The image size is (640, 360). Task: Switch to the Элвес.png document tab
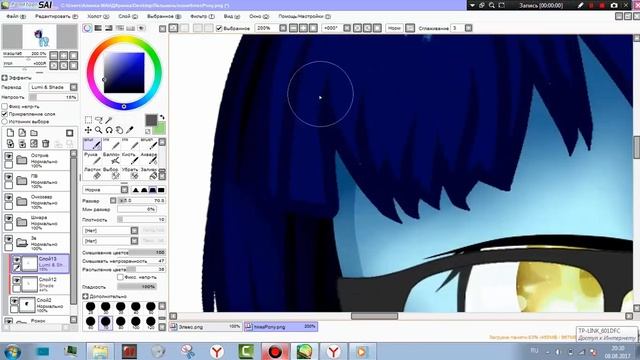pos(206,327)
